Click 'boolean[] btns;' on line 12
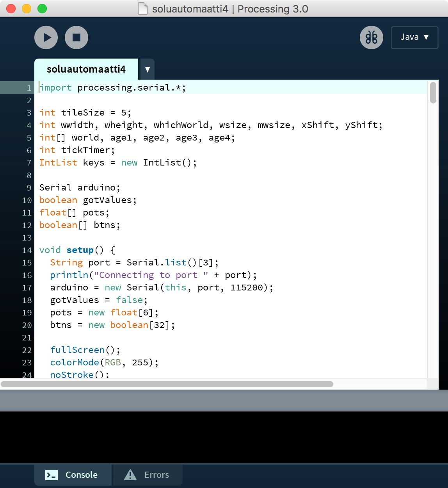 click(x=80, y=225)
